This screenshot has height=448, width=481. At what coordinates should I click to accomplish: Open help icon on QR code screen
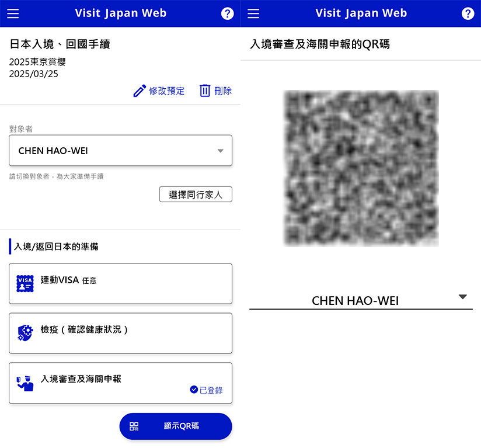click(468, 13)
